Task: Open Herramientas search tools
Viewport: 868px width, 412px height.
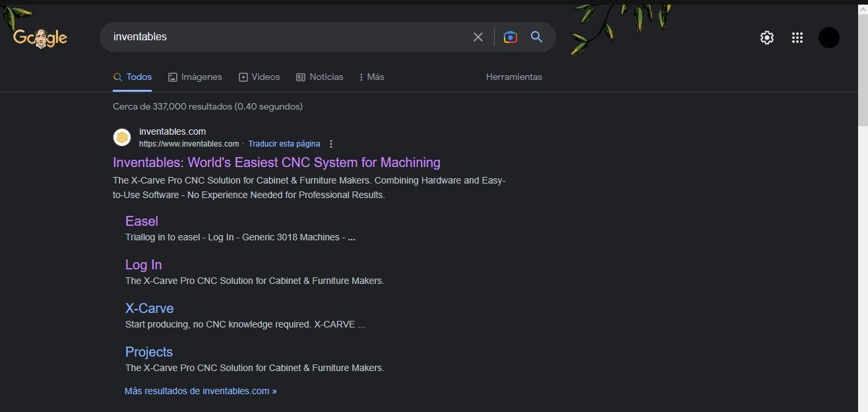Action: click(x=514, y=77)
